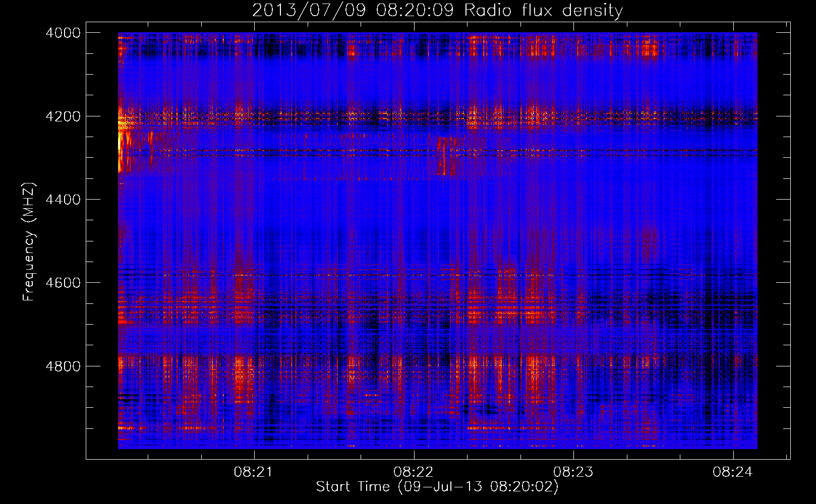The image size is (816, 504).
Task: Click the 'Frequency (MHZ)' axis title
Action: coord(29,241)
